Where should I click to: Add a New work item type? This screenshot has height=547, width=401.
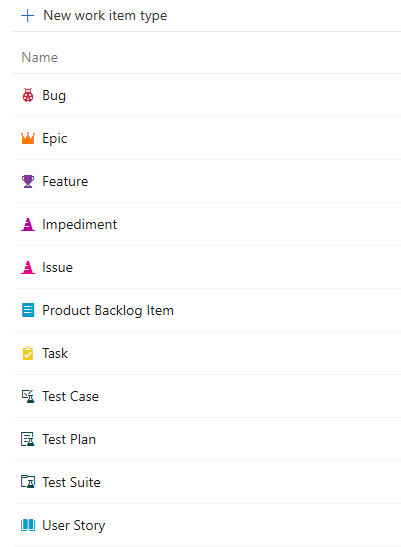click(105, 16)
